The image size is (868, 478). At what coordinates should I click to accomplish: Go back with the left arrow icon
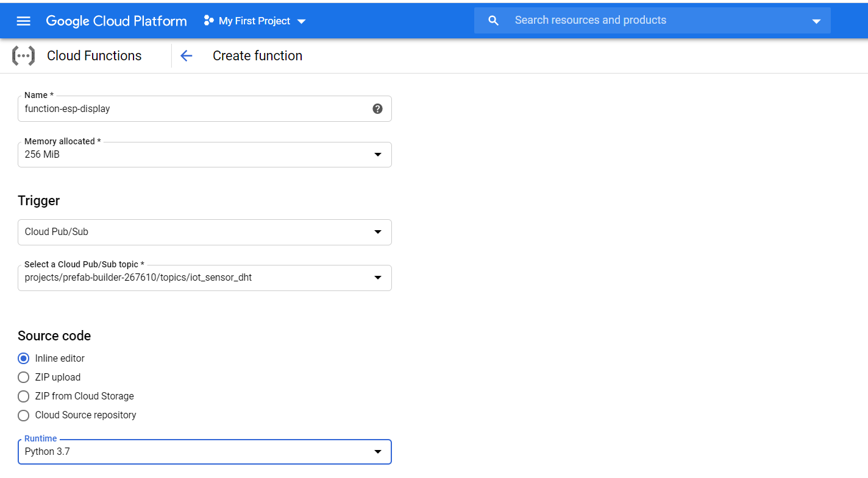(x=186, y=56)
